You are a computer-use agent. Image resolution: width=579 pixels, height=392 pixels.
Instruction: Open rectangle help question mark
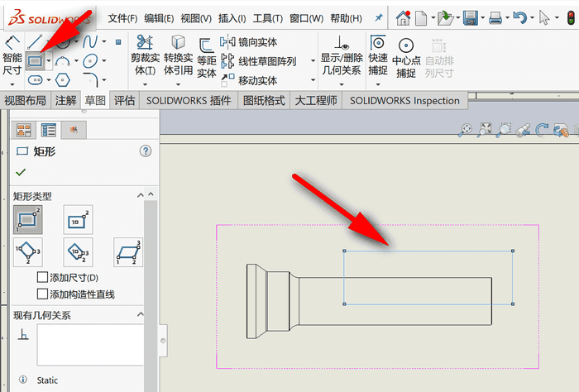146,151
